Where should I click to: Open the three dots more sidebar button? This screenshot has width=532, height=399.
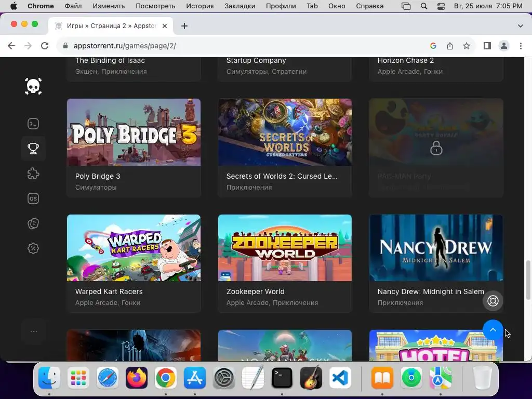[33, 331]
